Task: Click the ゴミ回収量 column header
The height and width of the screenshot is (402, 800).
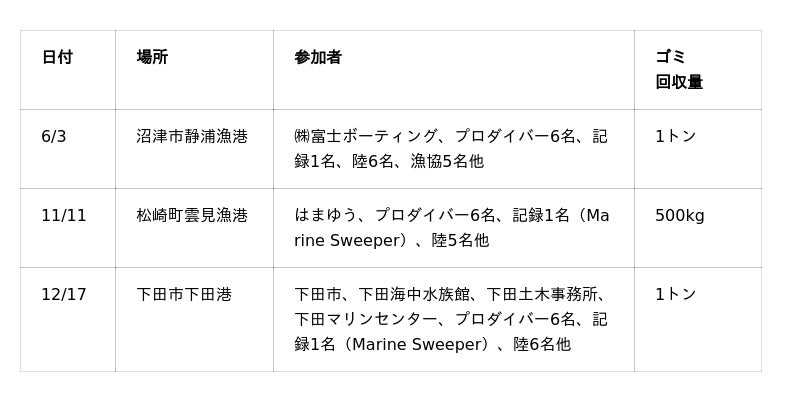Action: 679,70
